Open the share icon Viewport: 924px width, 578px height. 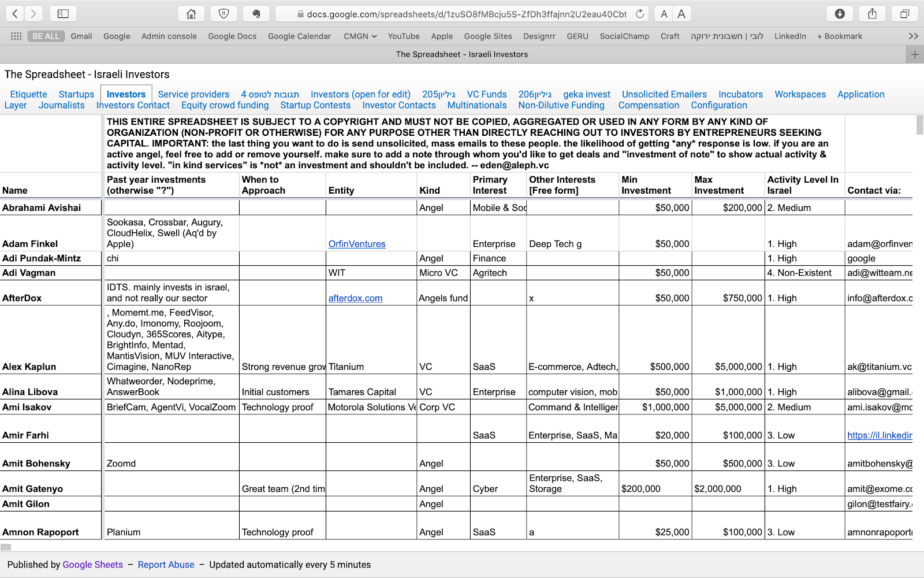(872, 14)
